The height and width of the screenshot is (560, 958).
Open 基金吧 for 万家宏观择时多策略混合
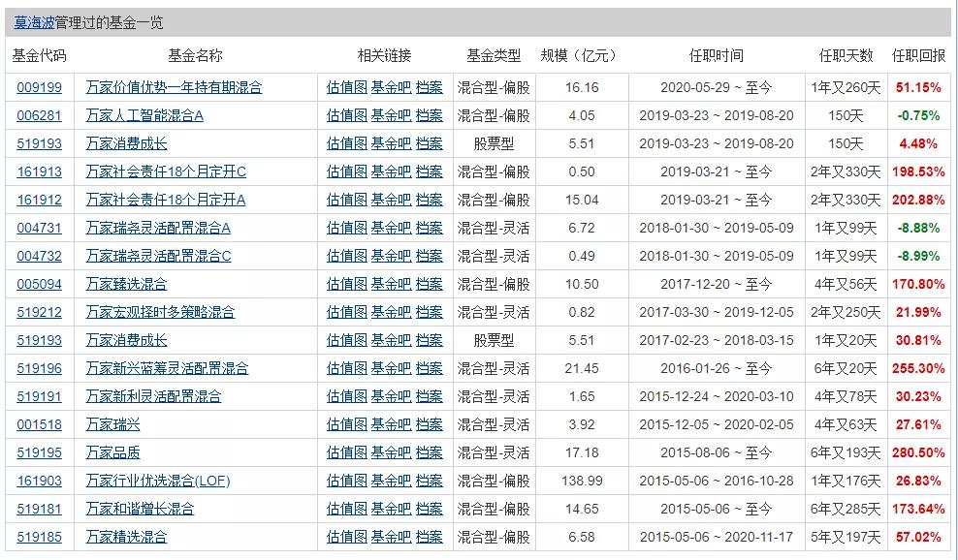391,312
